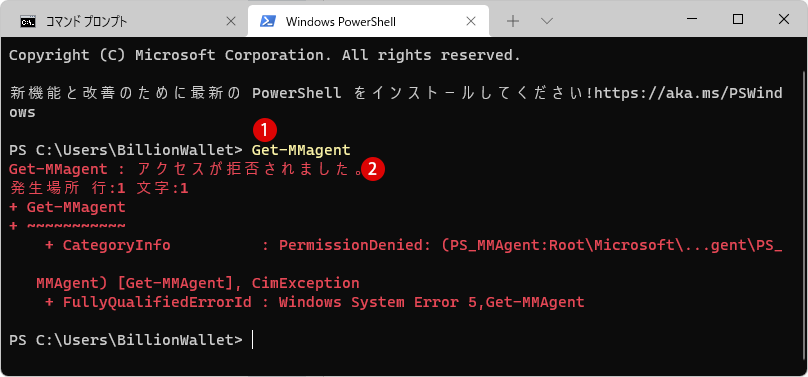This screenshot has height=377, width=808.
Task: Open the https://aka.ms/PSWindows link
Action: click(x=396, y=103)
